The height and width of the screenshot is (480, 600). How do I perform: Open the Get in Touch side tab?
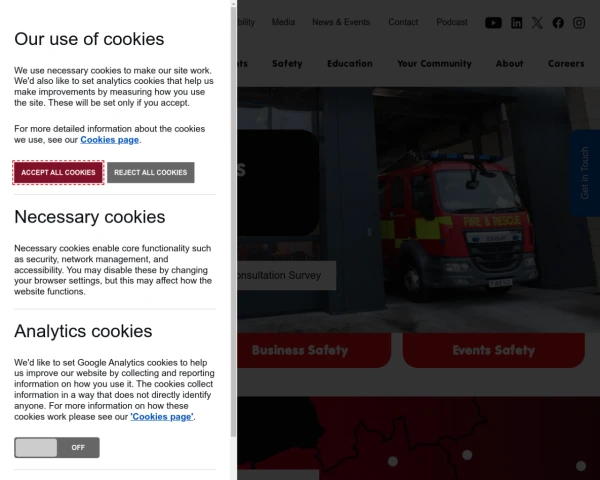coord(585,173)
